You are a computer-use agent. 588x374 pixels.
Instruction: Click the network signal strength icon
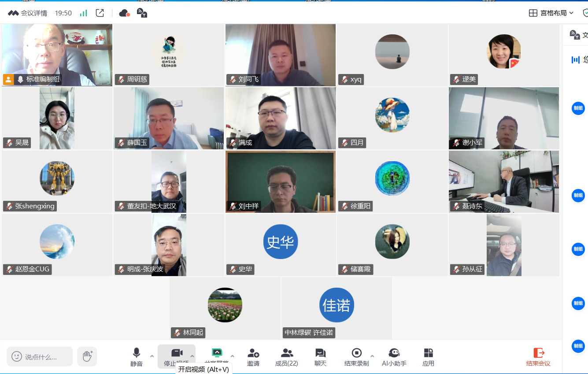tap(83, 13)
